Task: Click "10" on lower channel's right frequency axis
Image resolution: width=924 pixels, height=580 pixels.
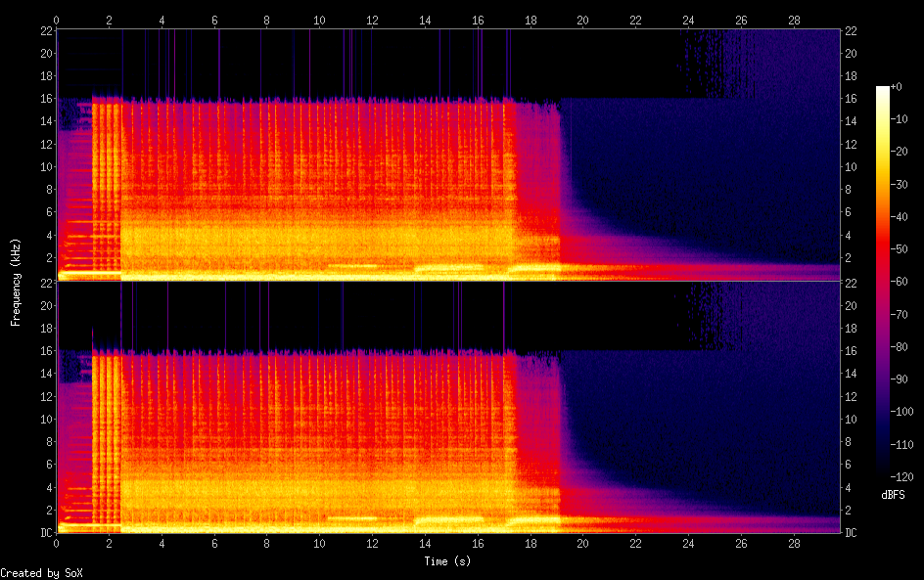Action: 851,420
